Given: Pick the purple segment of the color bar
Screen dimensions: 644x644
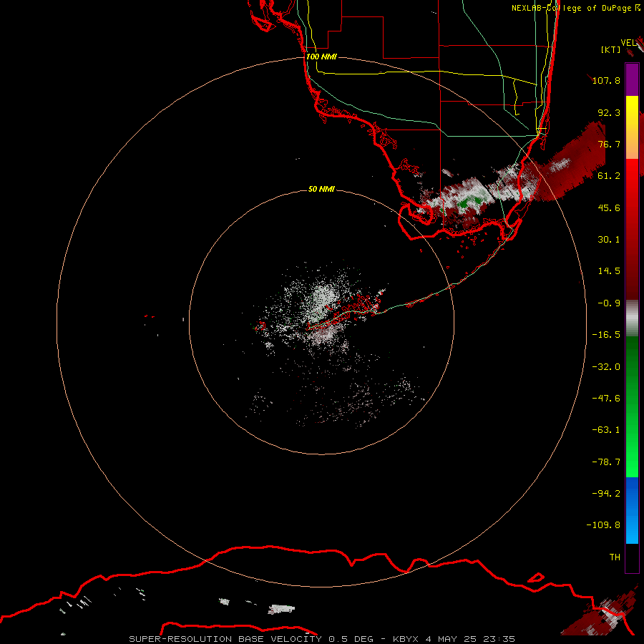Looking at the screenshot, I should 632,79.
